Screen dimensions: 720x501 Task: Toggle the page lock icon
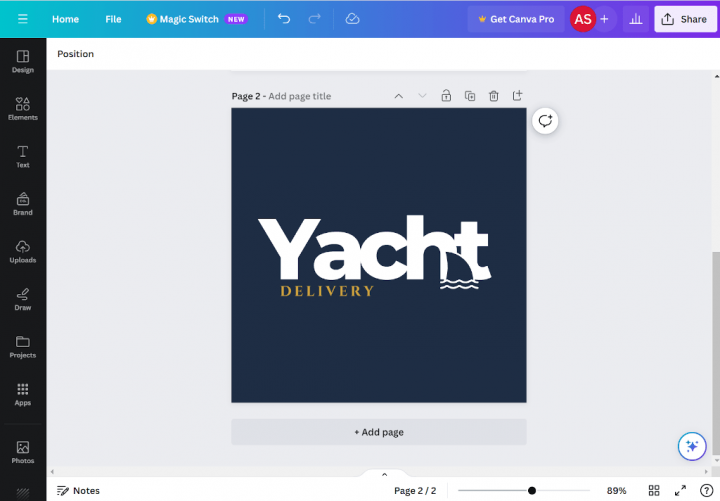[x=446, y=96]
